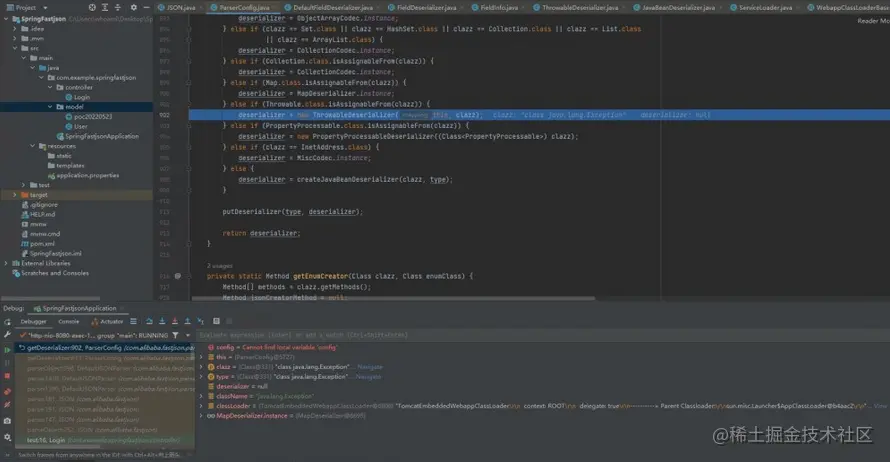This screenshot has width=890, height=462.
Task: Collapse the controller package
Action: 50,87
